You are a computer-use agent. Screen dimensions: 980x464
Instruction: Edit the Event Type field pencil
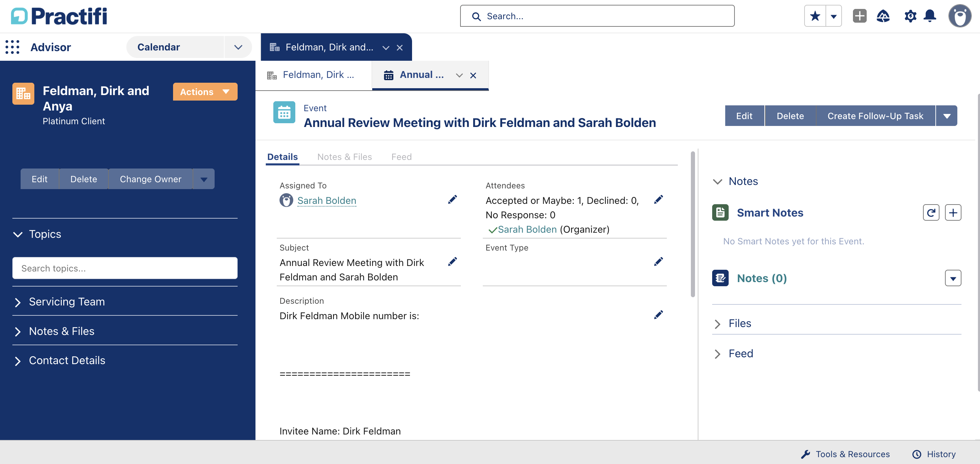click(x=659, y=262)
